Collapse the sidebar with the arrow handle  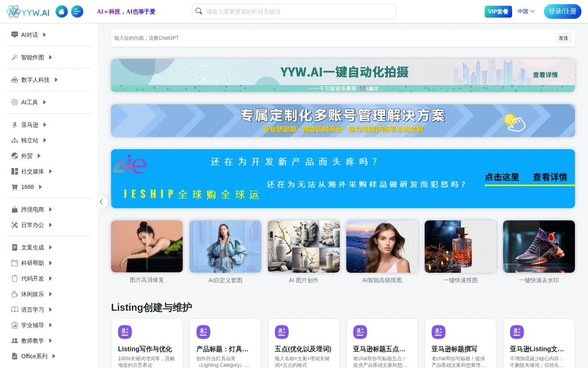(101, 202)
